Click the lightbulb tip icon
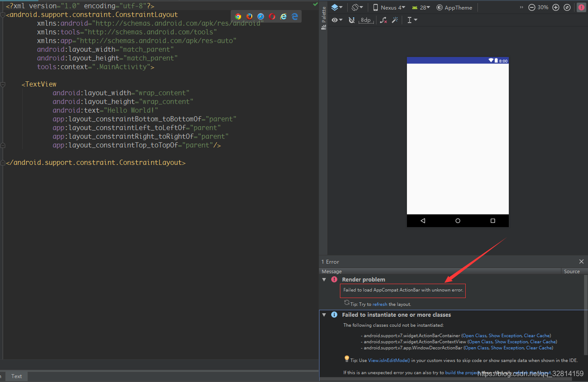Viewport: 588px width, 382px height. (x=346, y=359)
